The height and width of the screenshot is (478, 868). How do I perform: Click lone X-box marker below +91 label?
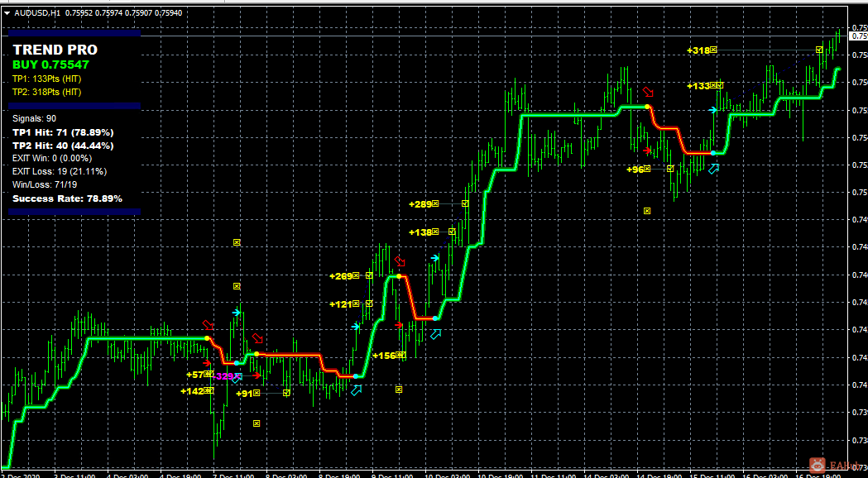point(257,423)
